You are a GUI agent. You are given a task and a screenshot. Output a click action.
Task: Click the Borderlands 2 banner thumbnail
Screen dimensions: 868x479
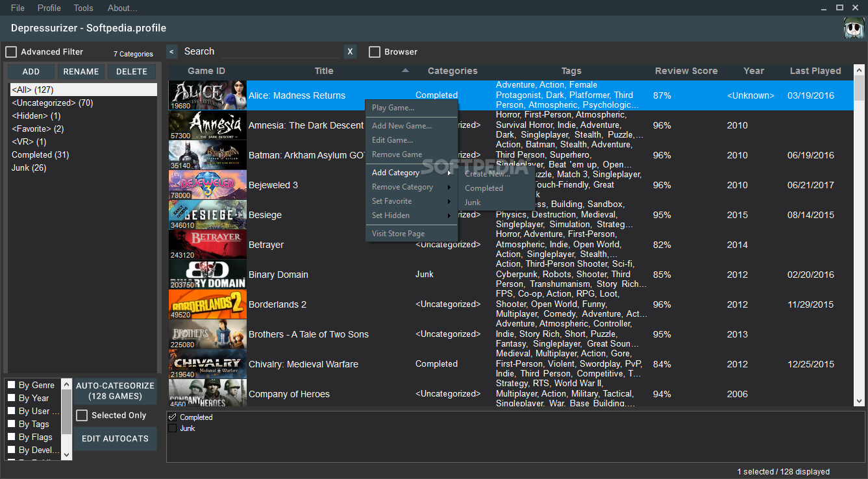click(x=208, y=304)
